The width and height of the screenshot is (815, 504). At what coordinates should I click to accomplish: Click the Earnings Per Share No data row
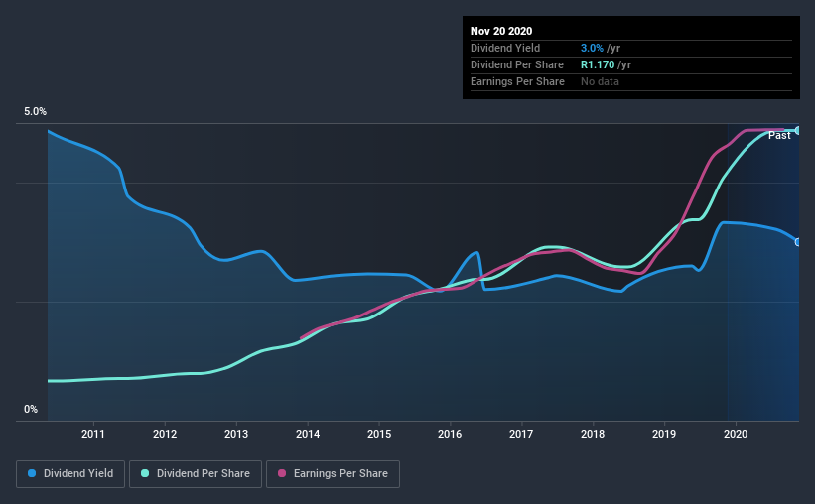[x=631, y=82]
